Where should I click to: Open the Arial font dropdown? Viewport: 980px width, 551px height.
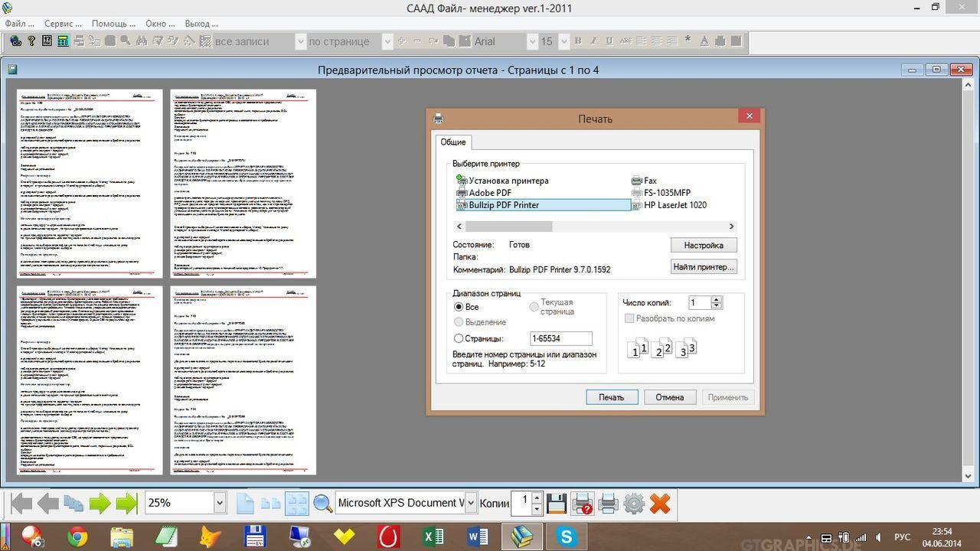pyautogui.click(x=533, y=41)
